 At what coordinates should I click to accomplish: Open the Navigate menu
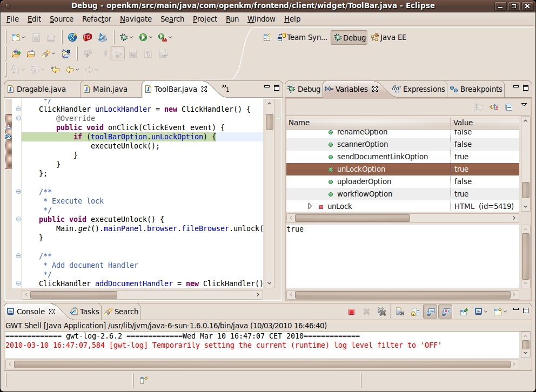(136, 19)
